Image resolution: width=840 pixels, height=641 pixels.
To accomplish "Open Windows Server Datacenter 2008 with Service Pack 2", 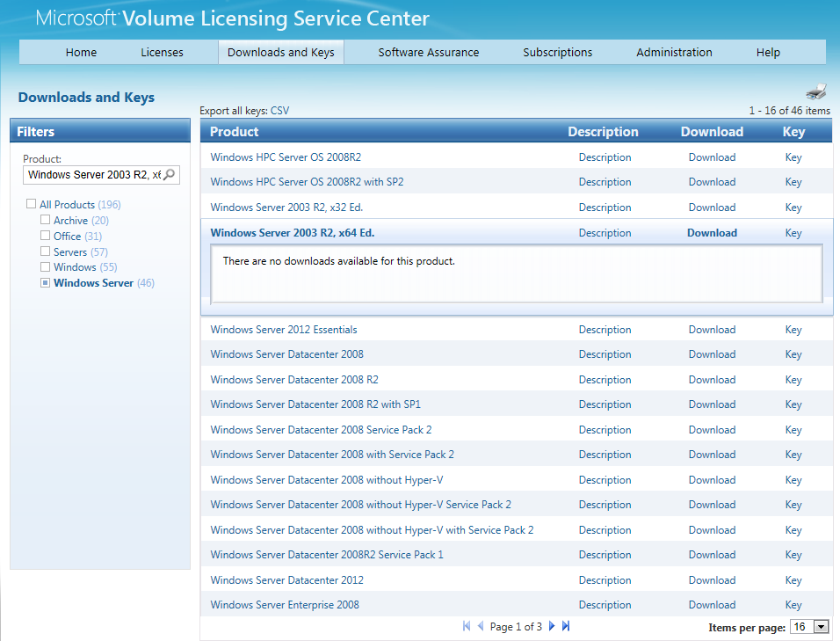I will 332,455.
